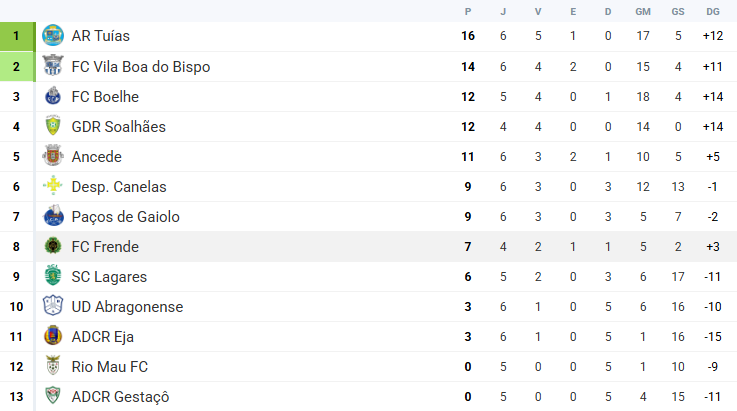
Task: Click the Ancede team badge
Action: pos(53,157)
